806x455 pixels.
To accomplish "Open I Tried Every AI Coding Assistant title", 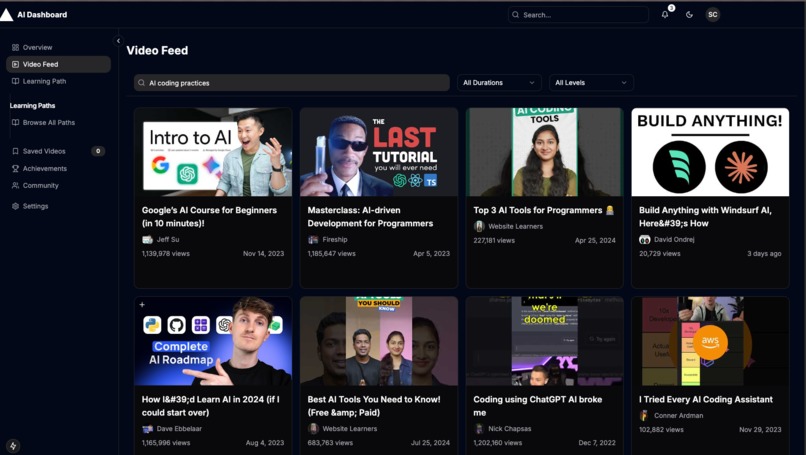I will coord(706,399).
